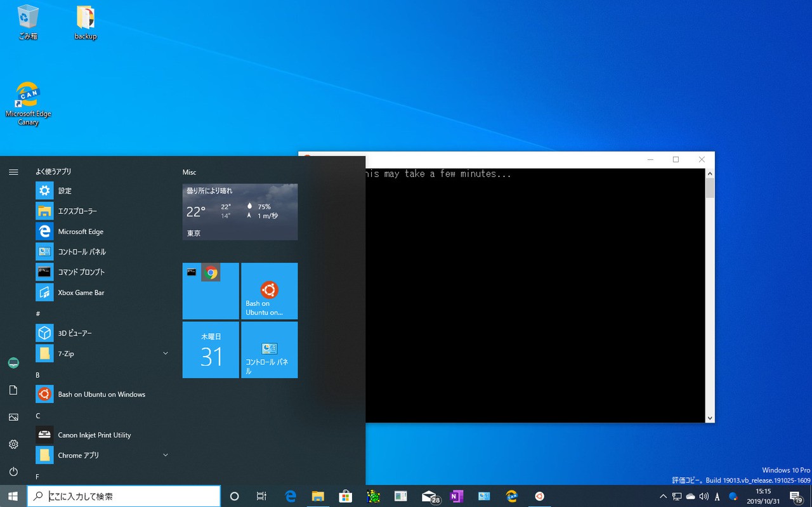Open Bash on Ubuntu tile

(269, 291)
